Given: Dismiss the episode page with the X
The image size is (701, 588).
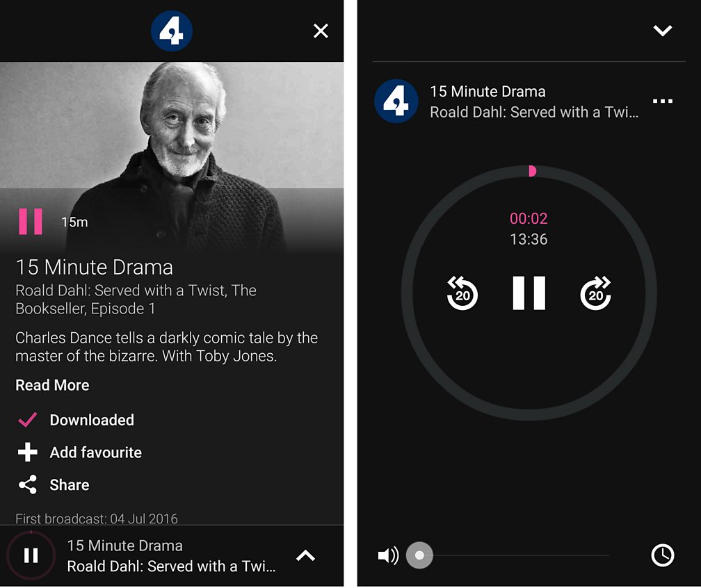Looking at the screenshot, I should [x=321, y=31].
